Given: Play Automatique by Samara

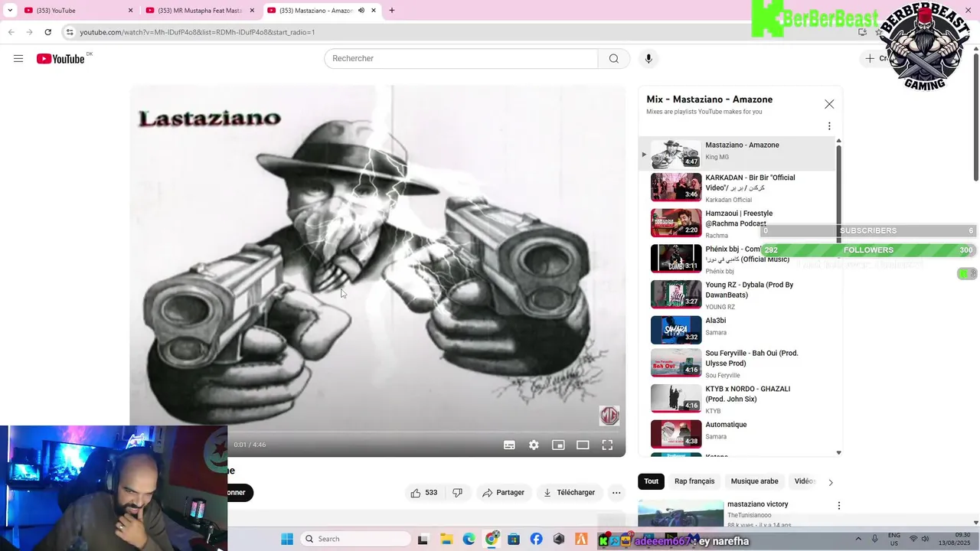Looking at the screenshot, I should pyautogui.click(x=737, y=434).
